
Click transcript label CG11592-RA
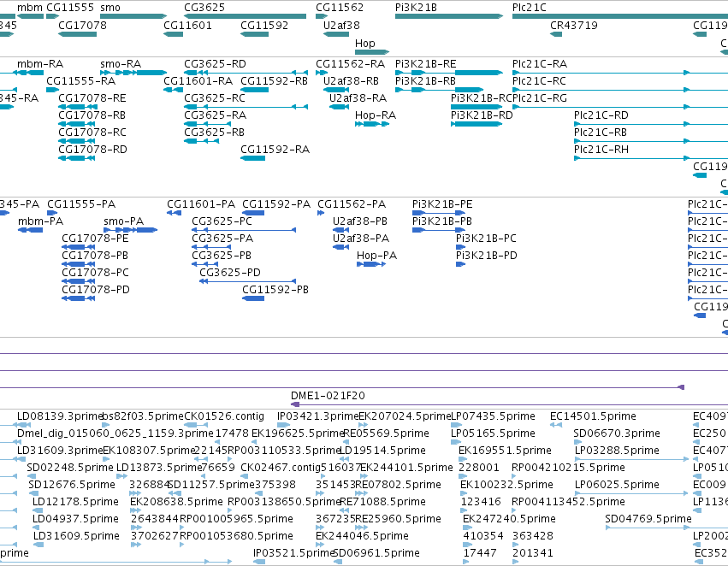click(x=275, y=150)
